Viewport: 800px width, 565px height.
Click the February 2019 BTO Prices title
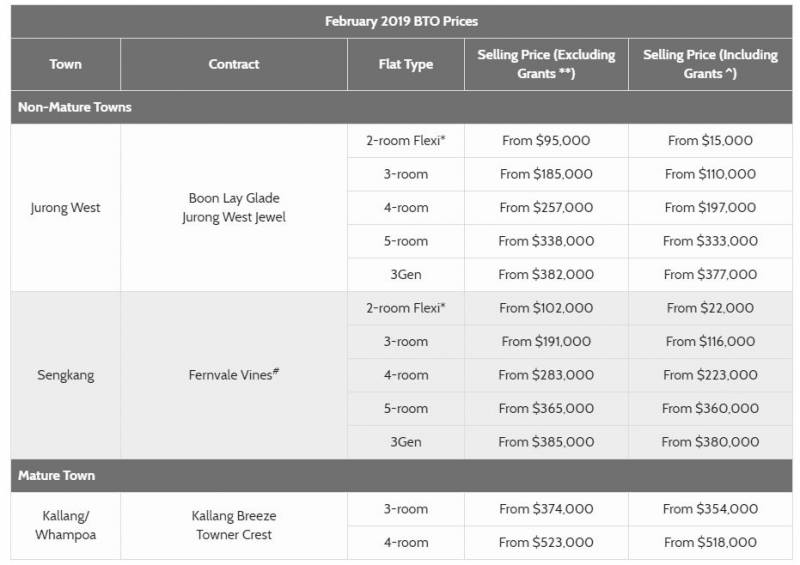point(401,21)
